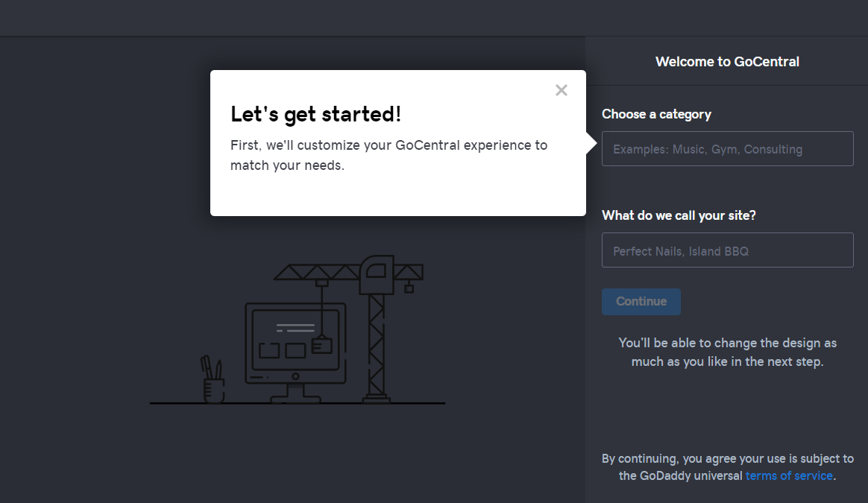The image size is (868, 503).
Task: Click the note about changing the design
Action: (727, 352)
